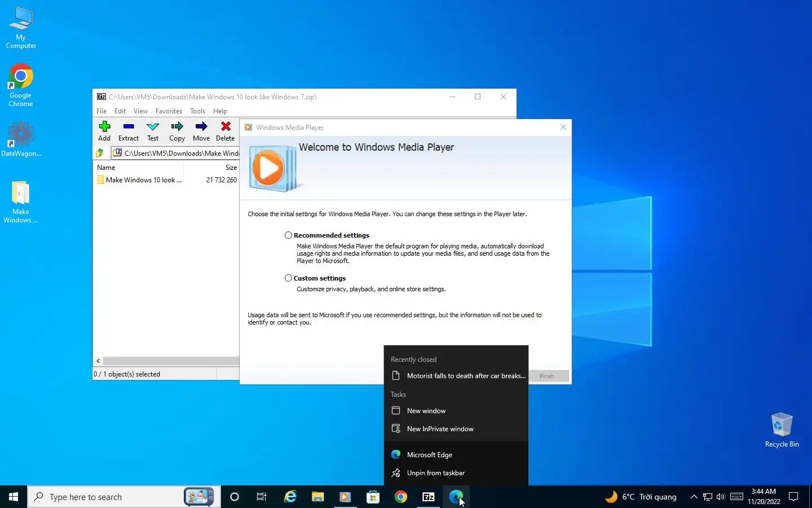Open the notification center icon
Screen dimensions: 812x508
point(793,497)
